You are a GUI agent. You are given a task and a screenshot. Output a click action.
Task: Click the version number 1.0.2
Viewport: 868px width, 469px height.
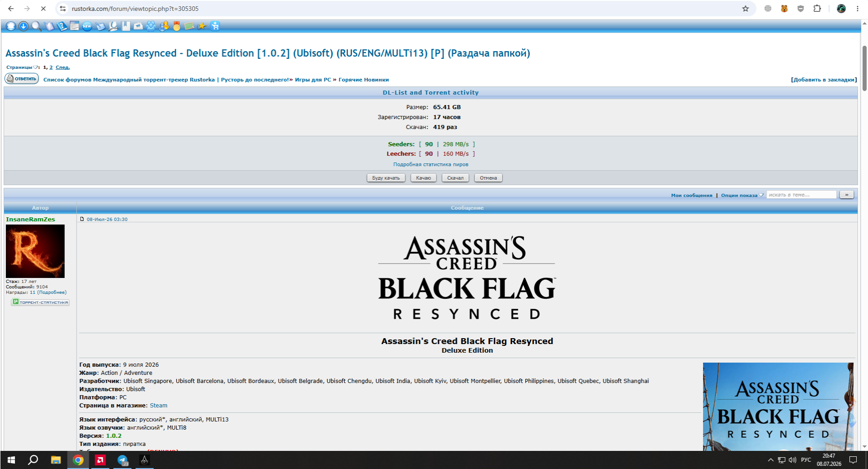114,436
